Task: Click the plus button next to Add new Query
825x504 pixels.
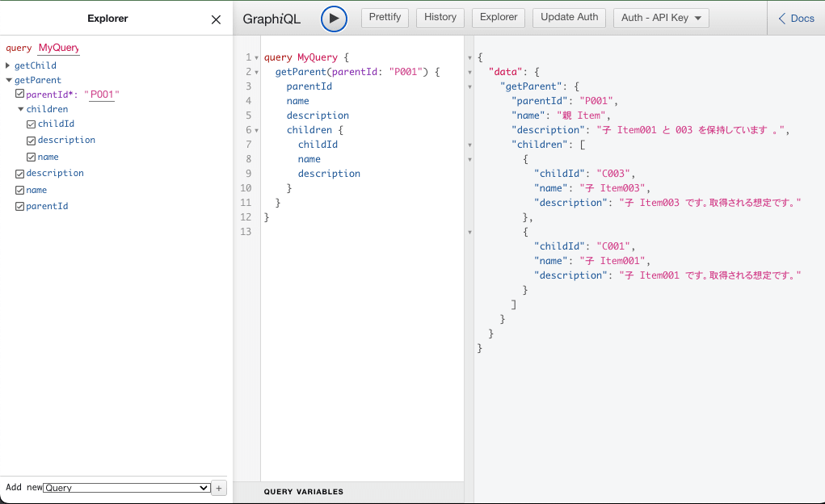Action: click(219, 488)
